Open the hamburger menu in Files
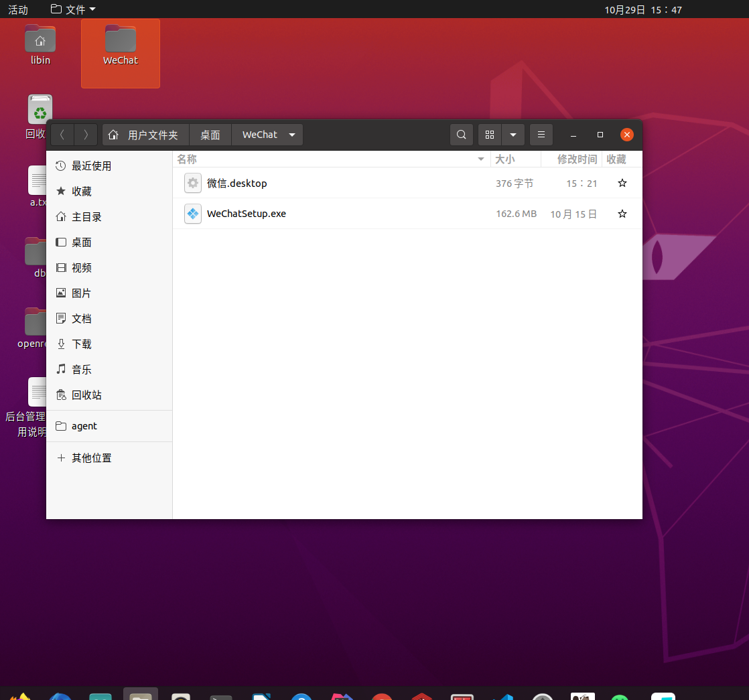 click(541, 135)
